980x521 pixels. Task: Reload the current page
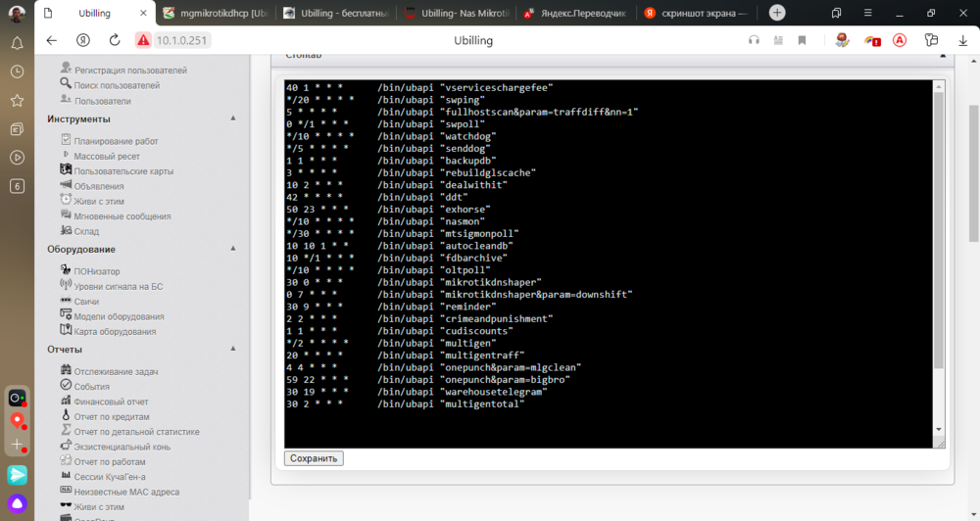click(x=115, y=40)
